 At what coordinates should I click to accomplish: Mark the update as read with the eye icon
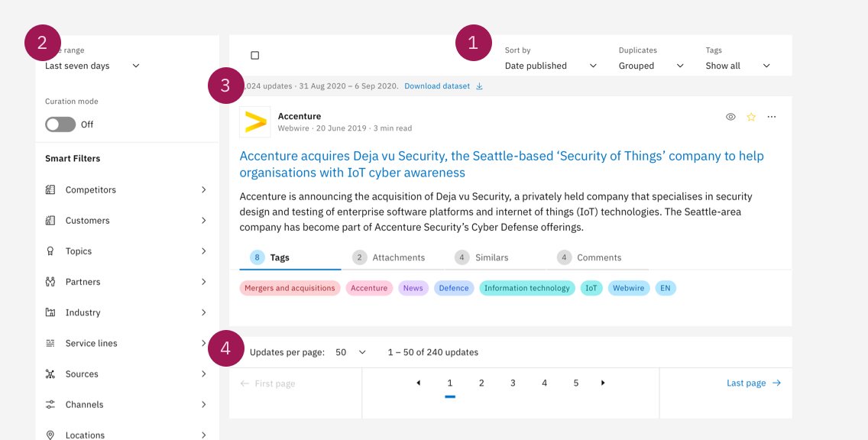(730, 116)
